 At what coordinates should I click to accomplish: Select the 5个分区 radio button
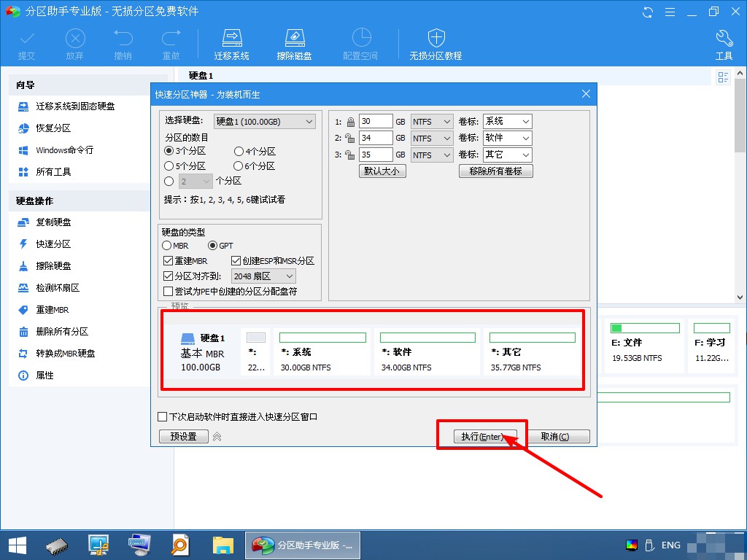tap(169, 166)
